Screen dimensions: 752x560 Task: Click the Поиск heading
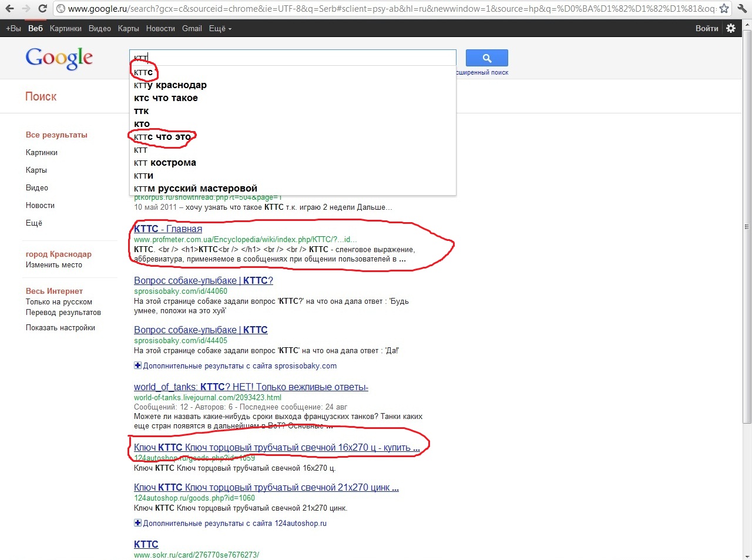(41, 96)
